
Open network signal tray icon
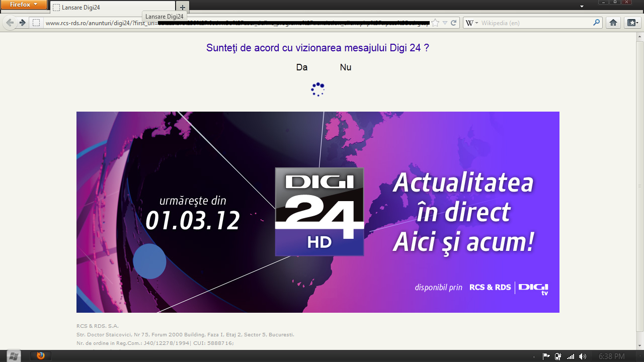[x=571, y=356]
